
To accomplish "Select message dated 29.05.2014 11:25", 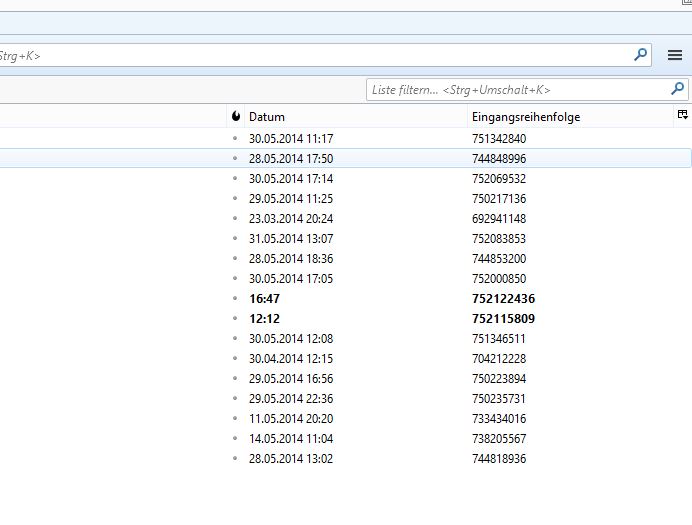I will click(291, 199).
